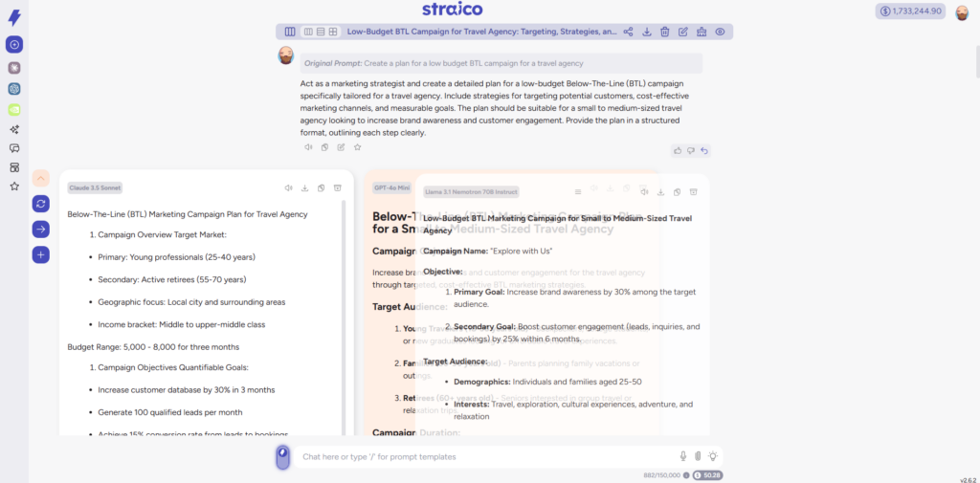This screenshot has width=980, height=483.
Task: Click the reply arrow next to thumbs down
Action: pos(703,150)
